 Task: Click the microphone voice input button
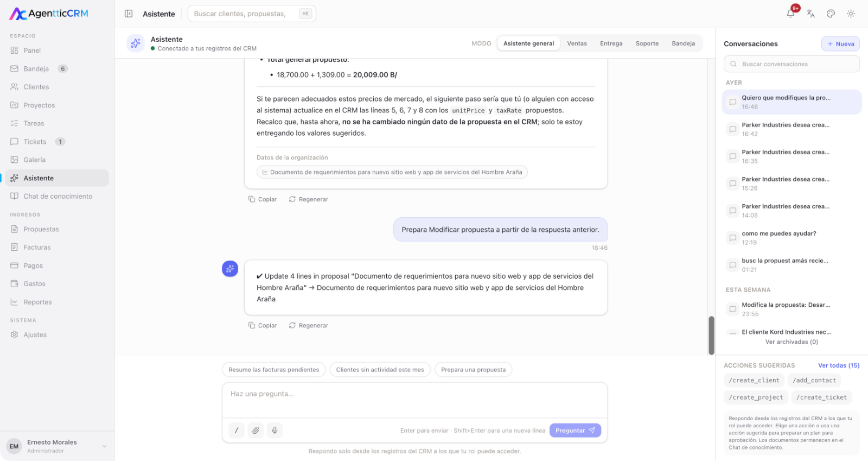[275, 430]
